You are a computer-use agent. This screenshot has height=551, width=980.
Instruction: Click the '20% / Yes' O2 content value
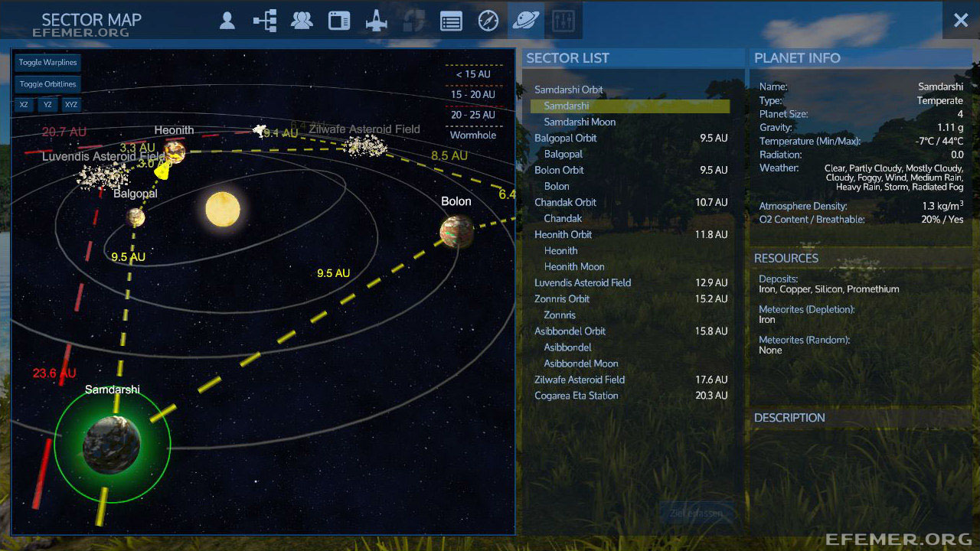coord(942,220)
